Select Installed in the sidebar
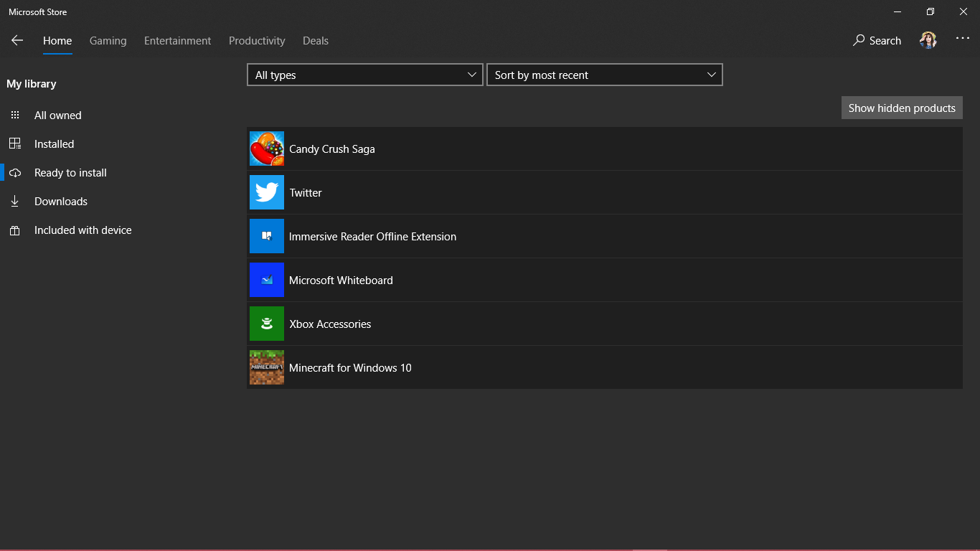The height and width of the screenshot is (551, 980). (55, 144)
